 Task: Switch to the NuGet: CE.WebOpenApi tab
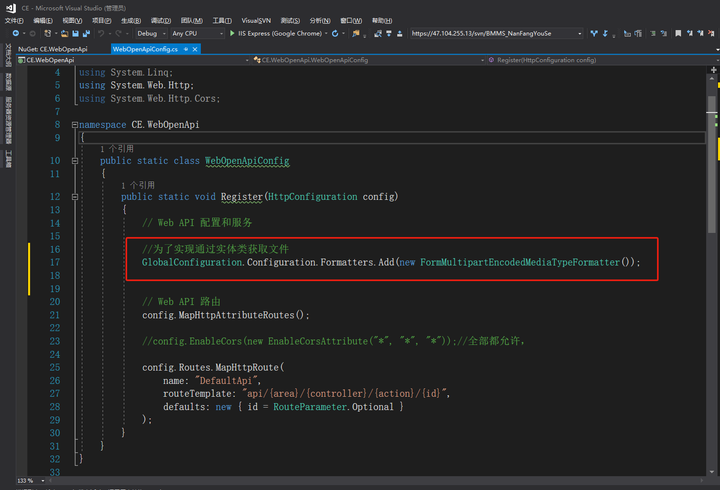(54, 47)
